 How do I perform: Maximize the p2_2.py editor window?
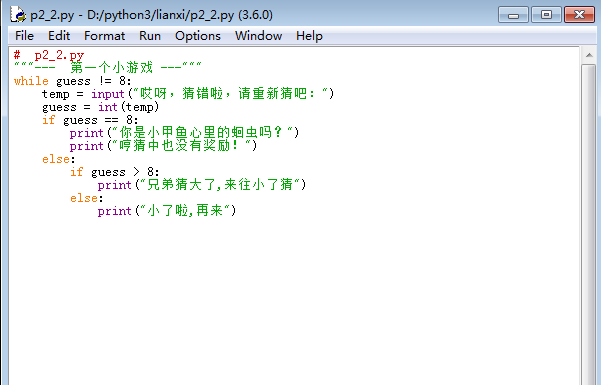click(x=546, y=15)
